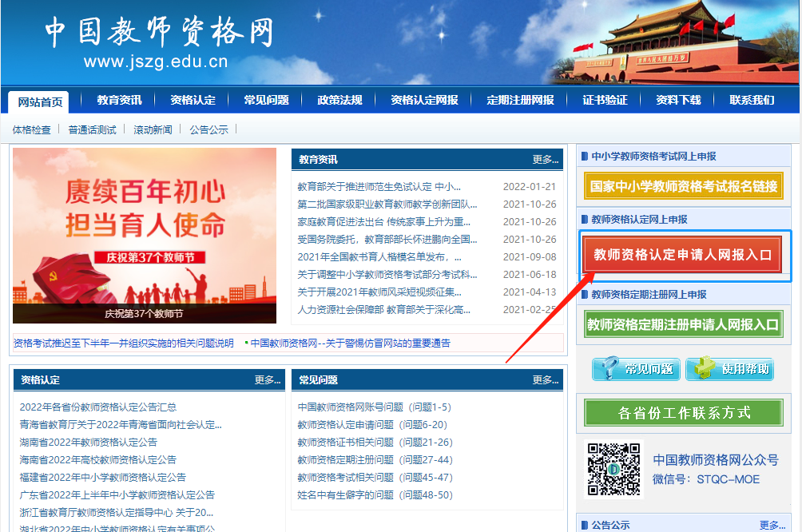This screenshot has width=802, height=532.
Task: Open 教师资格考试相关问题 (问题45-47)
Action: point(375,477)
